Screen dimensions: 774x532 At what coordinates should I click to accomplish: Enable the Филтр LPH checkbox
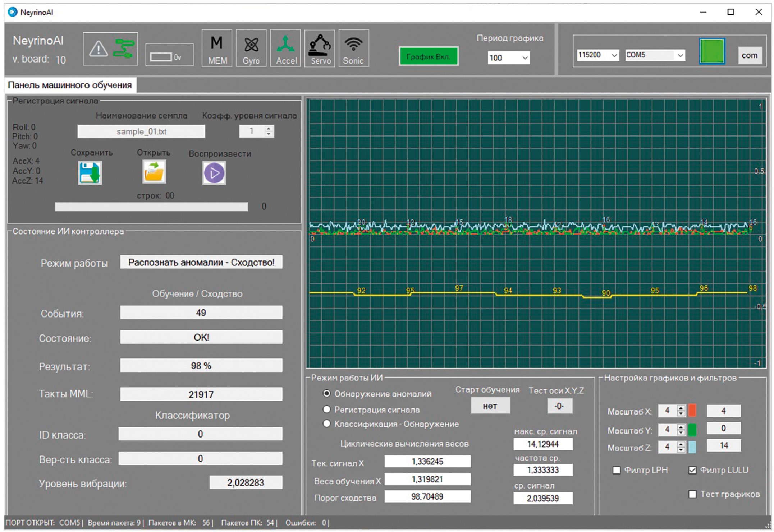pyautogui.click(x=617, y=470)
